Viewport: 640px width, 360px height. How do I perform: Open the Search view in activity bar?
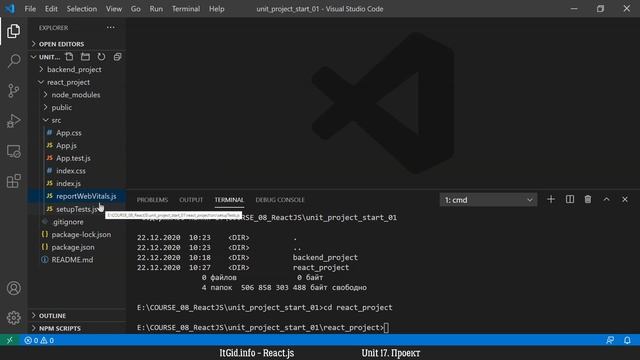pos(13,61)
